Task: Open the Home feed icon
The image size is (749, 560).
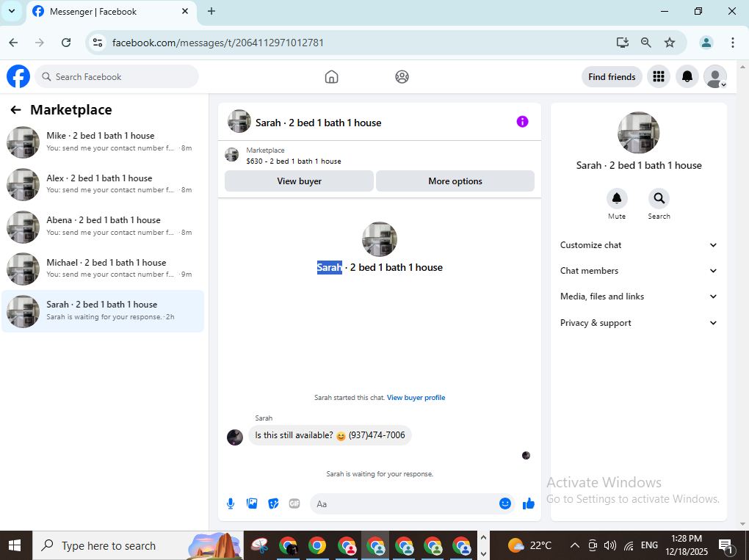Action: 331,77
